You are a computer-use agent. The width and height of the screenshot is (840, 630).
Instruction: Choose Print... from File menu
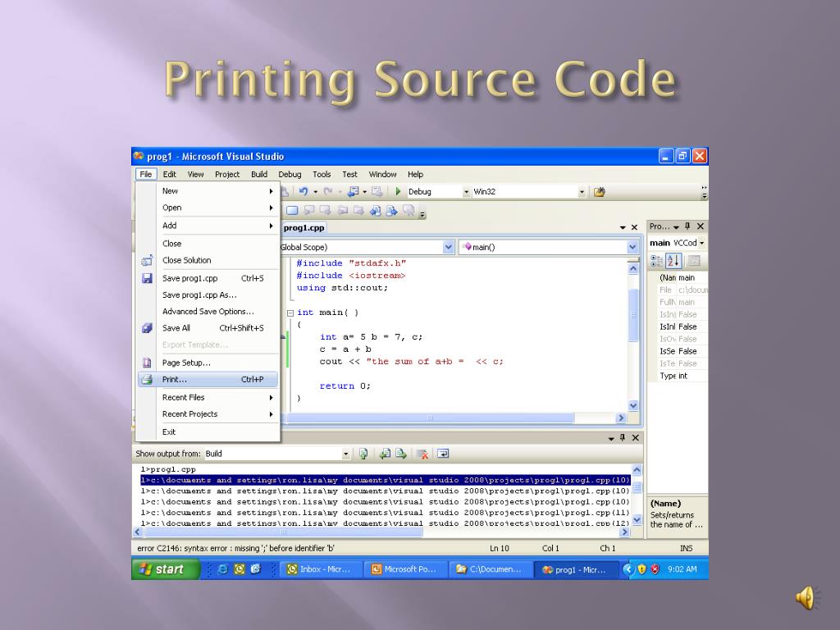click(208, 380)
